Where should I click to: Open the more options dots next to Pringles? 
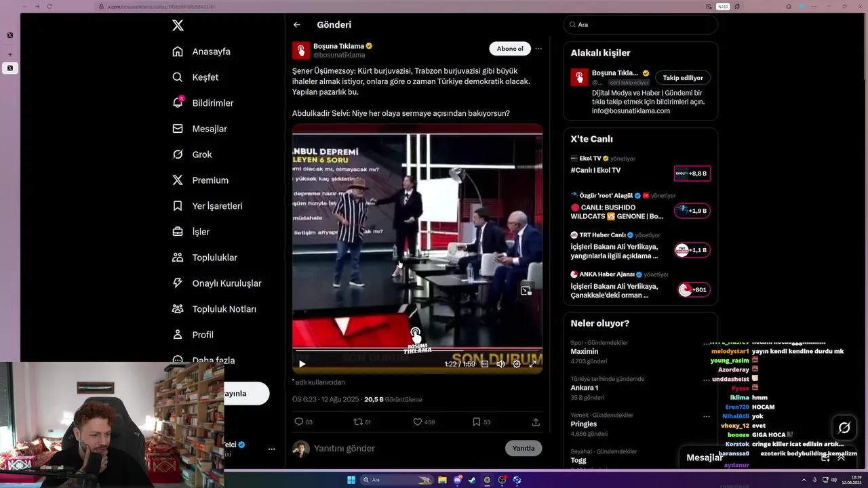[x=707, y=416]
